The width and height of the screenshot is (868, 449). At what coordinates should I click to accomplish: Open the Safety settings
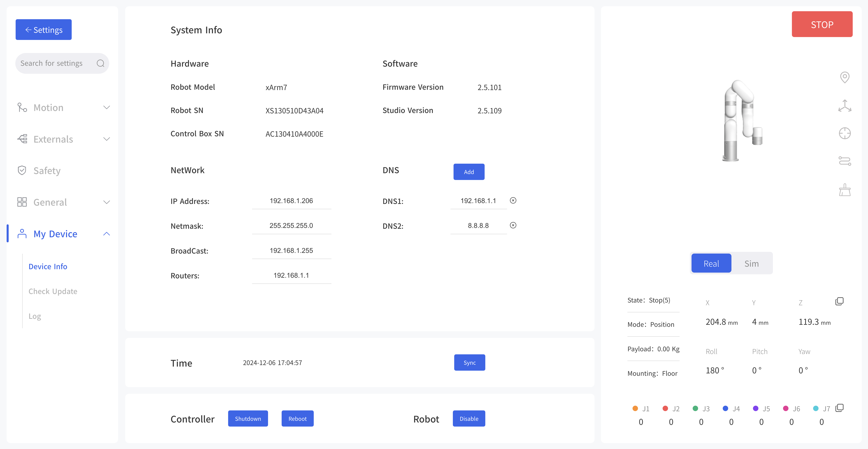tap(47, 171)
